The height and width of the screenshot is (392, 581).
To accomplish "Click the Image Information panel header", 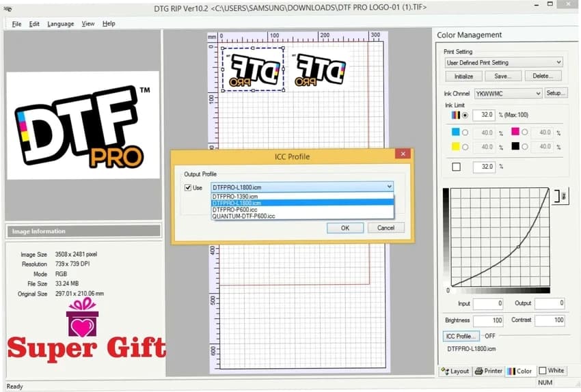I will [x=84, y=232].
